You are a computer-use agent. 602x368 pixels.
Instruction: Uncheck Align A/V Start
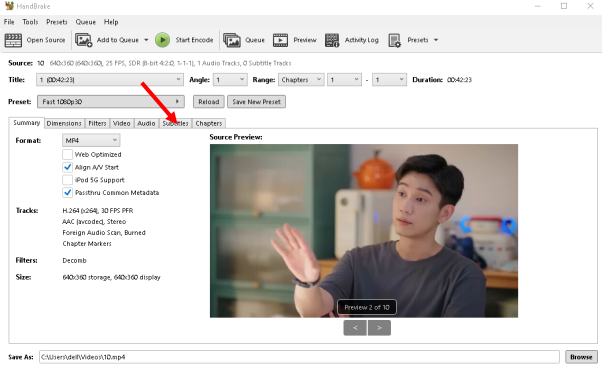click(67, 167)
